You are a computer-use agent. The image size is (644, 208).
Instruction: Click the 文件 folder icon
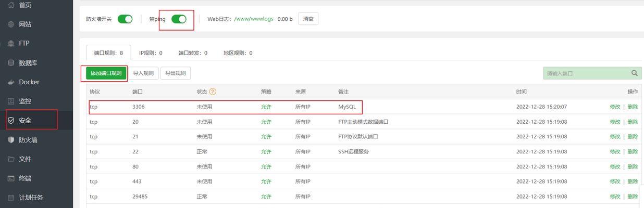11,159
